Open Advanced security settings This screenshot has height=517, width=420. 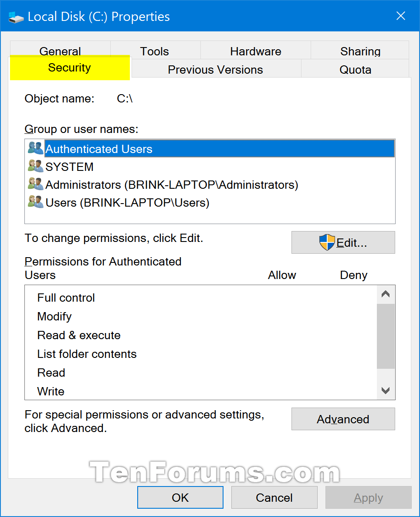343,419
